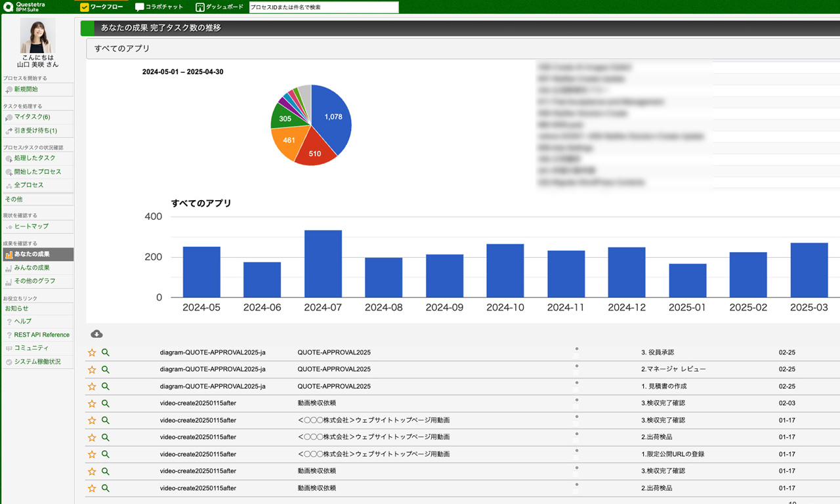Open details magnifier for マネージャ レビュー row
The image size is (840, 504).
[x=106, y=369]
